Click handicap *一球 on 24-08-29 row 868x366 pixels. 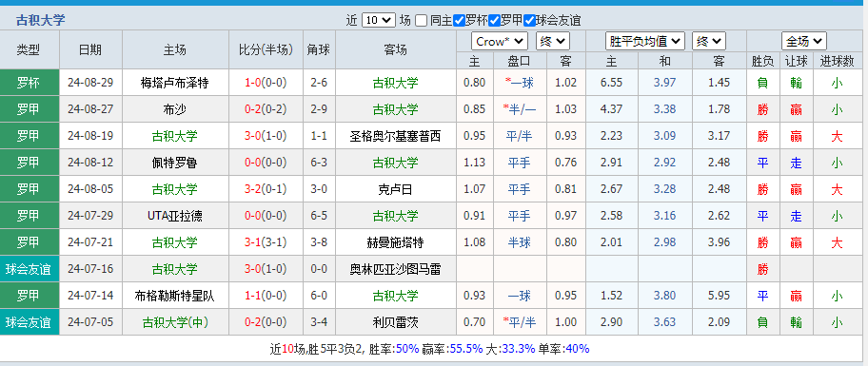520,83
